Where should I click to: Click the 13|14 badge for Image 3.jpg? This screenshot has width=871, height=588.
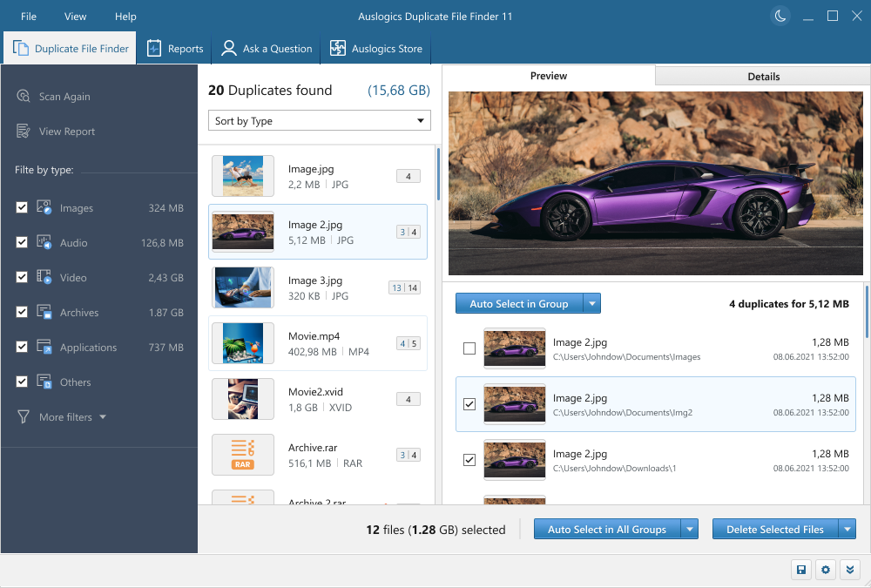click(404, 287)
